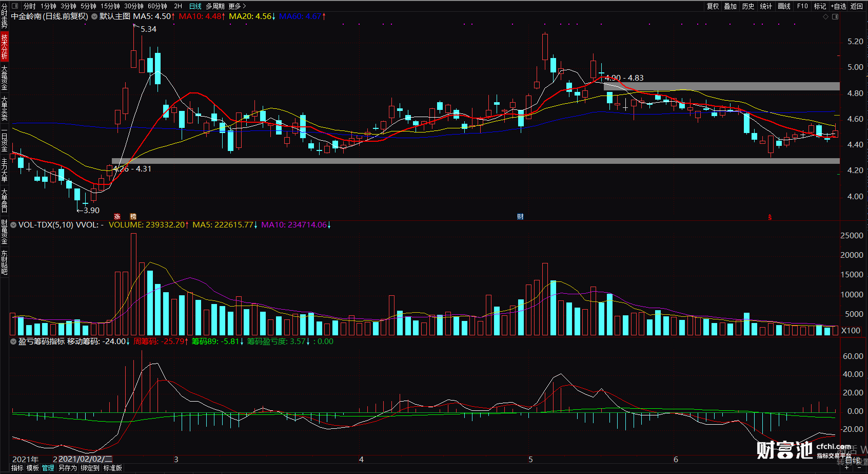Click 返回 to go back
868x474 pixels.
click(x=857, y=6)
